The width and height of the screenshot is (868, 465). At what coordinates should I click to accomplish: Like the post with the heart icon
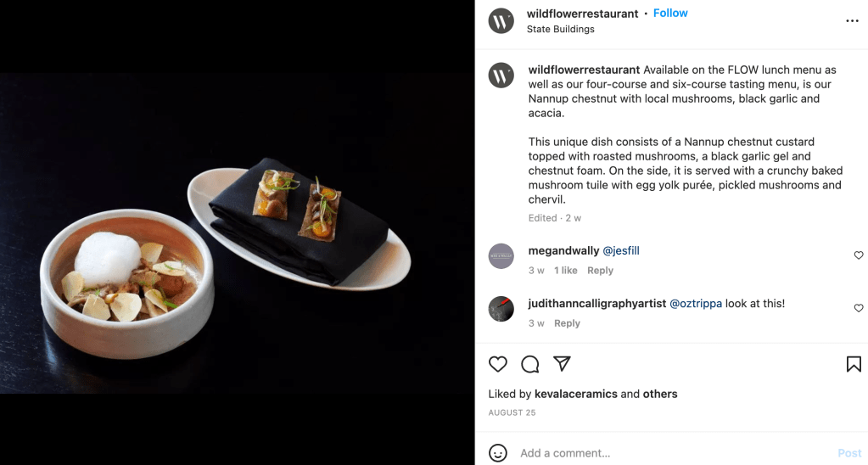coord(498,364)
